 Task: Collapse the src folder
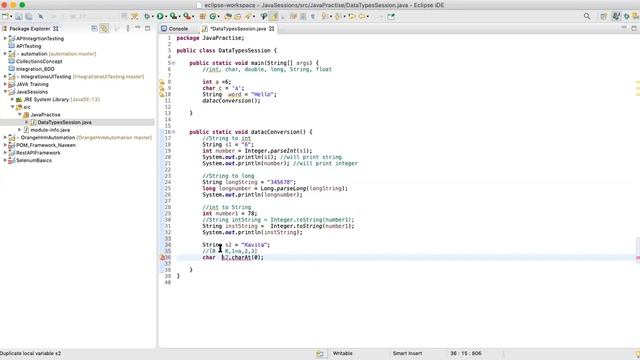(12, 107)
